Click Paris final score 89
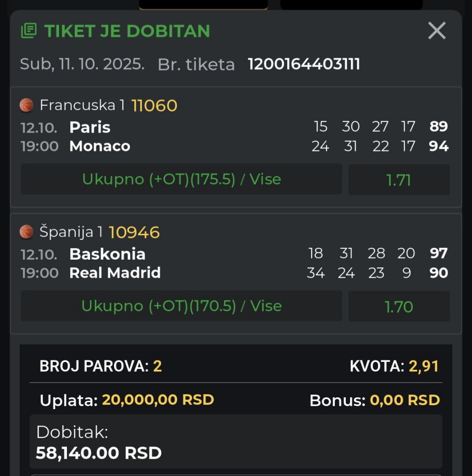Image resolution: width=472 pixels, height=476 pixels. (439, 127)
